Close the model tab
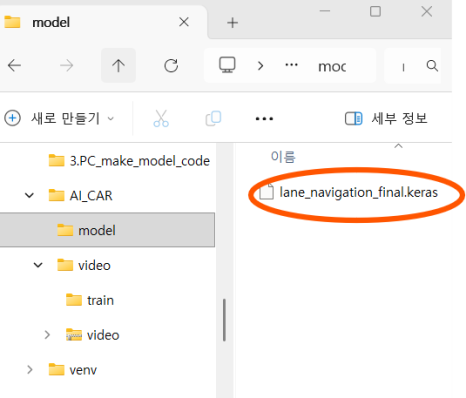Viewport: 466px width, 398px height. point(184,22)
